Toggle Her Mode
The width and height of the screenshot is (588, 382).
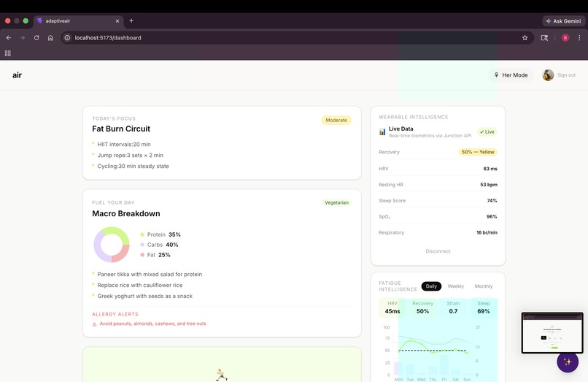pyautogui.click(x=511, y=75)
